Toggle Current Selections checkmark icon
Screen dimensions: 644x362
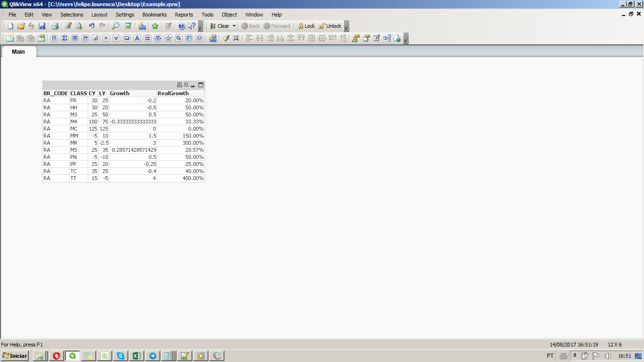point(128,26)
